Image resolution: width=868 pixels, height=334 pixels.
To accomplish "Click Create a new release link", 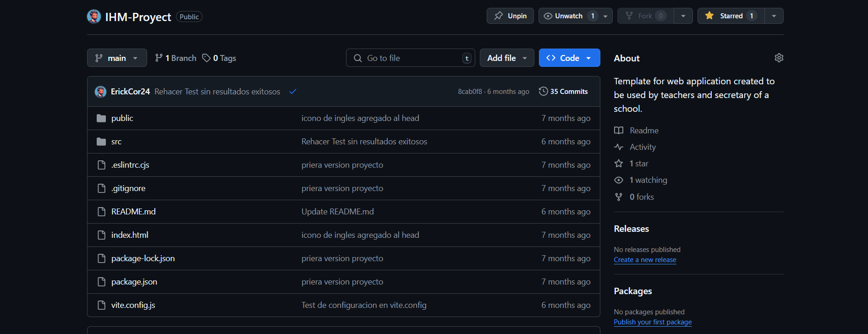I will pos(645,260).
